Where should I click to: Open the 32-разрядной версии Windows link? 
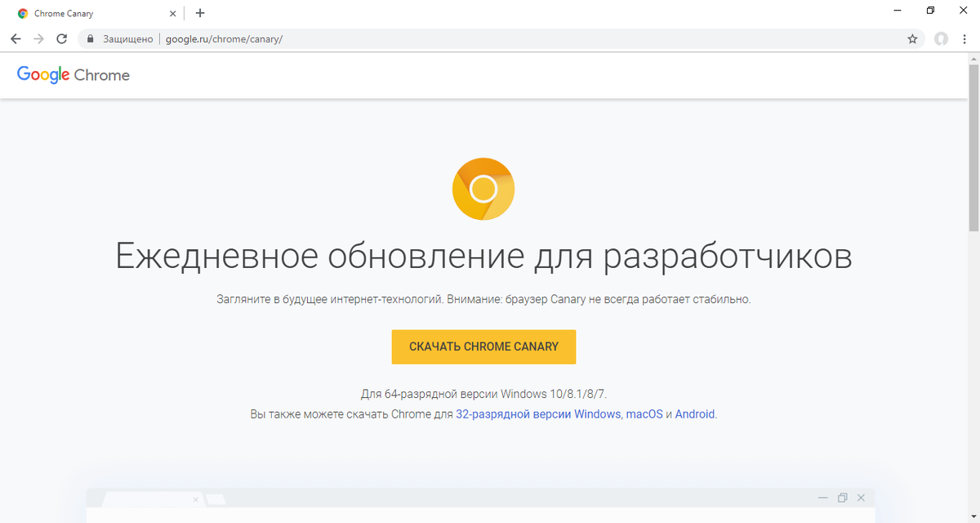[538, 414]
